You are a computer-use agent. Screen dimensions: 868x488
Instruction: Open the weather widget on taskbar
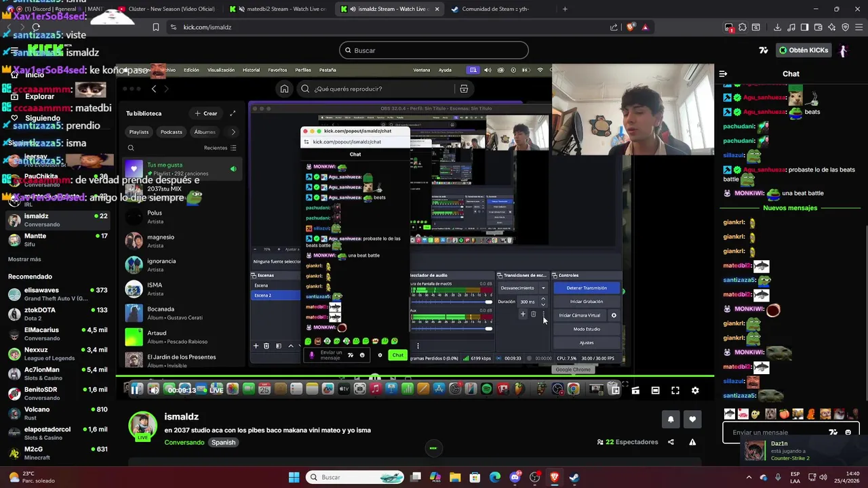pos(31,477)
